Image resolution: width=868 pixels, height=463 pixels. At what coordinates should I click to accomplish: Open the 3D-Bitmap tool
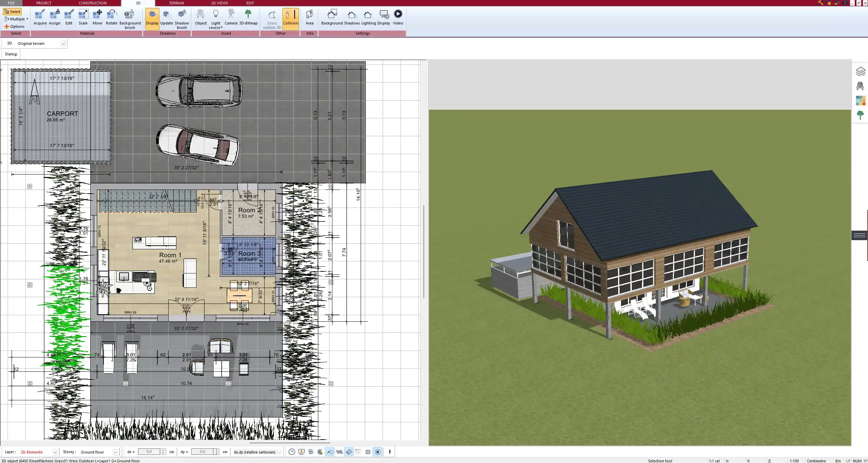(x=248, y=17)
